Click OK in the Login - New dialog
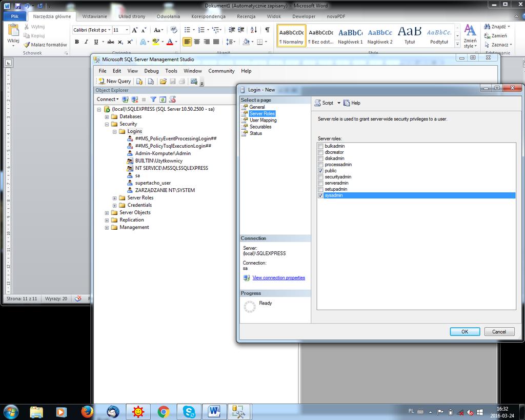Image resolution: width=525 pixels, height=420 pixels. 465,332
